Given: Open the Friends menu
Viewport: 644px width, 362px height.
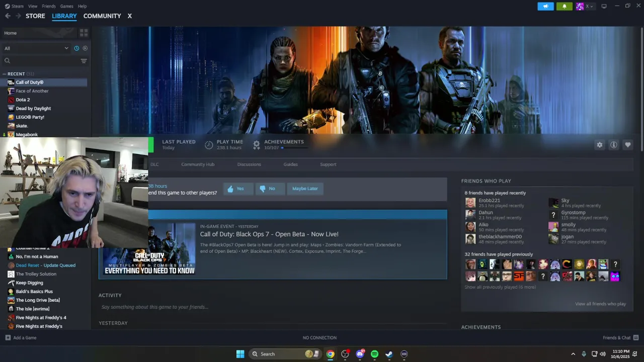Looking at the screenshot, I should pos(49,6).
